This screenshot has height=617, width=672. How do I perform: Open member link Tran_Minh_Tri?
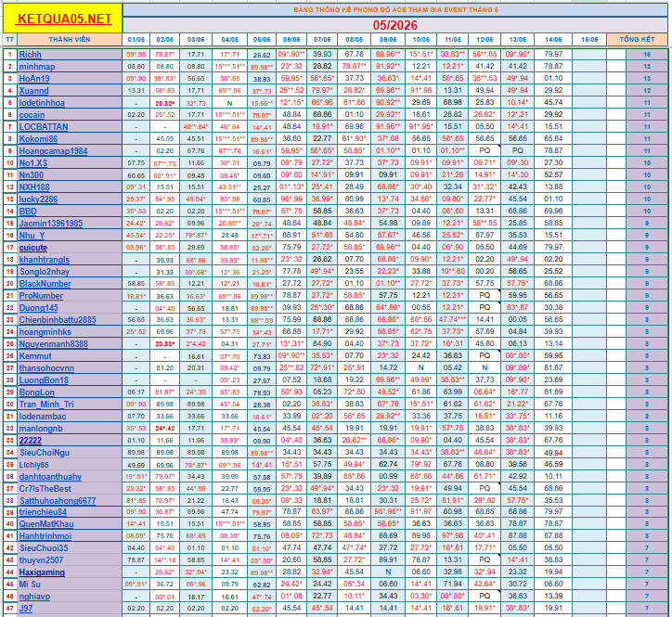(46, 404)
